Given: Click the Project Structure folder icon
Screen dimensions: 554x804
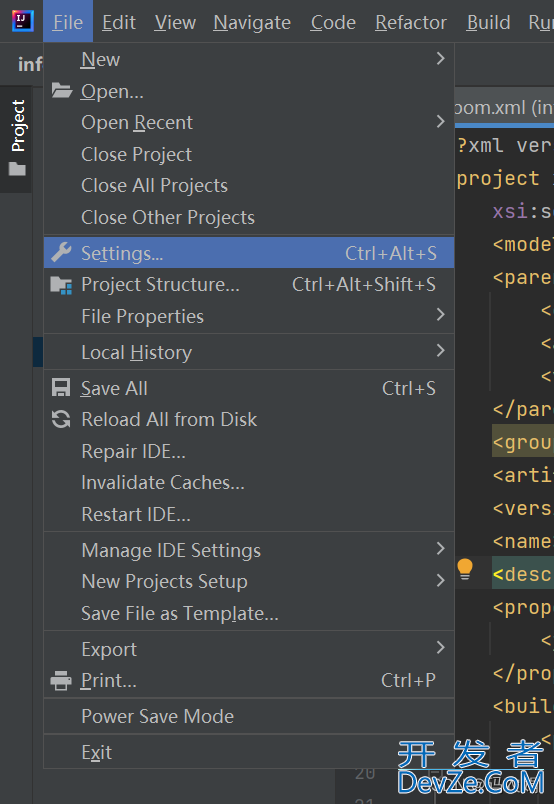Looking at the screenshot, I should pos(62,285).
